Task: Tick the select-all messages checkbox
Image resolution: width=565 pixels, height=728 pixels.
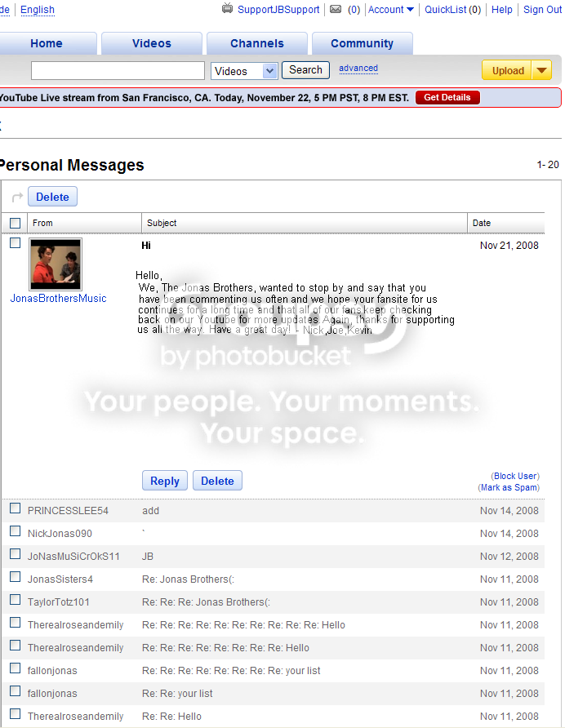Action: click(16, 224)
